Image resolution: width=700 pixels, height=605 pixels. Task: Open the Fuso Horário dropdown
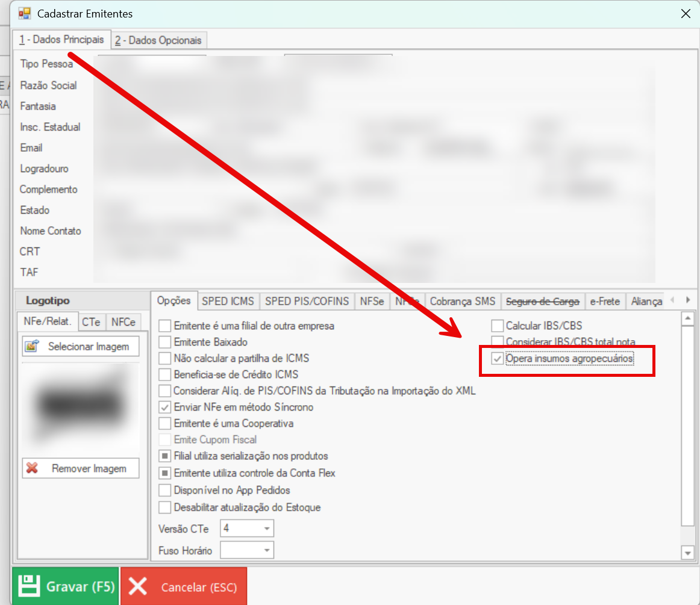click(266, 550)
